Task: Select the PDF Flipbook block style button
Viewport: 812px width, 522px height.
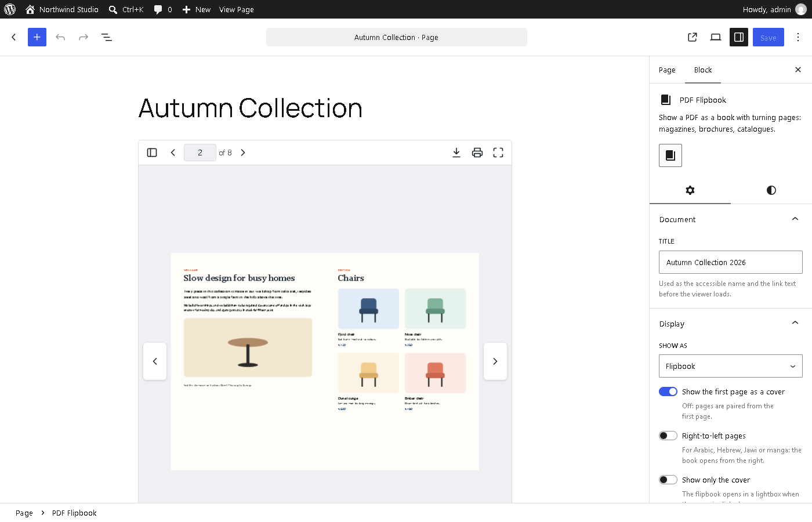Action: pos(670,155)
